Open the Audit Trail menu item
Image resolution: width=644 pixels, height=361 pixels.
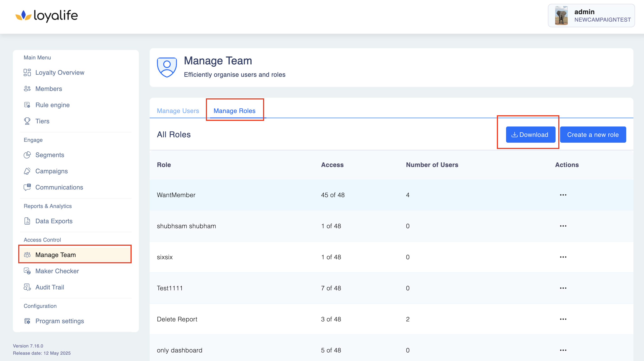pos(50,287)
